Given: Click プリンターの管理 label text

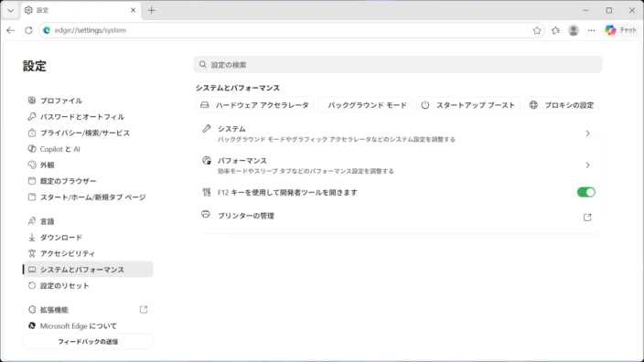Looking at the screenshot, I should [245, 216].
